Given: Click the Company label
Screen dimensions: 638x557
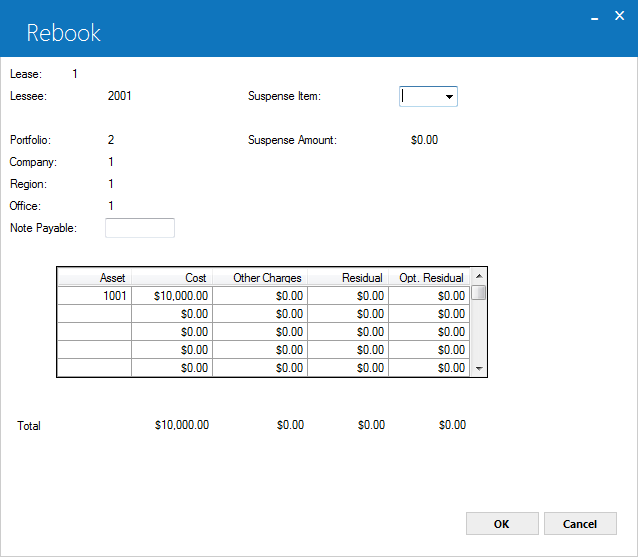Looking at the screenshot, I should coord(33,162).
